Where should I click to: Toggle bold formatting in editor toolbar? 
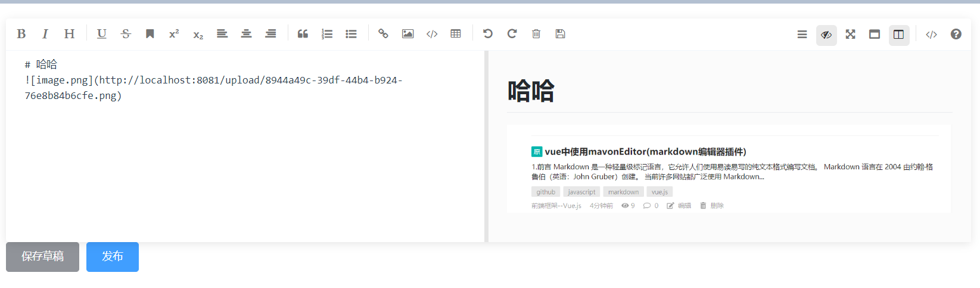pos(21,34)
